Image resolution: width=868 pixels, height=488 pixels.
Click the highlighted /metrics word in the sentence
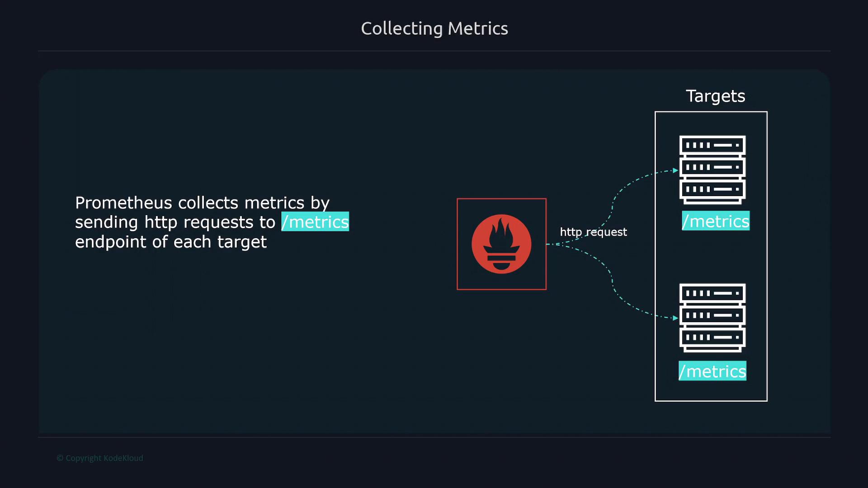coord(315,222)
